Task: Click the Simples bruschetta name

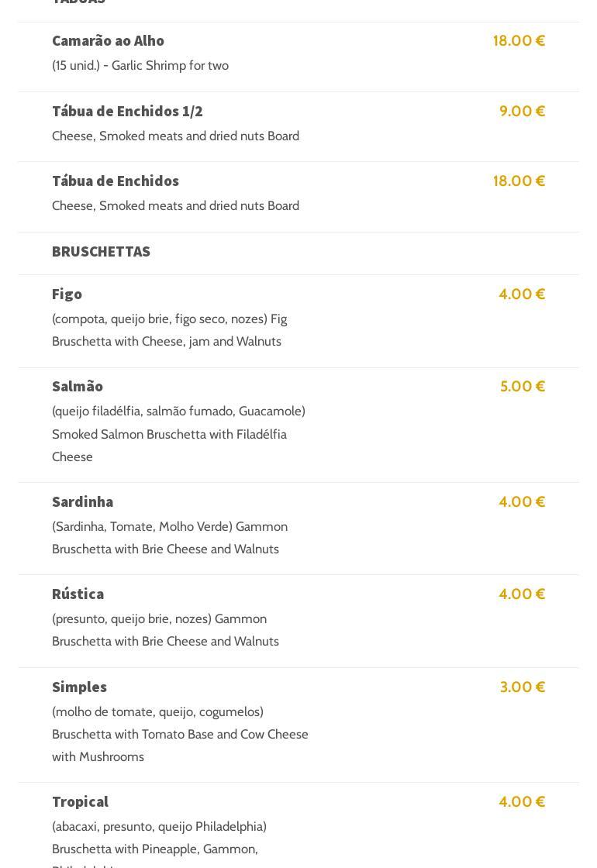Action: (79, 687)
